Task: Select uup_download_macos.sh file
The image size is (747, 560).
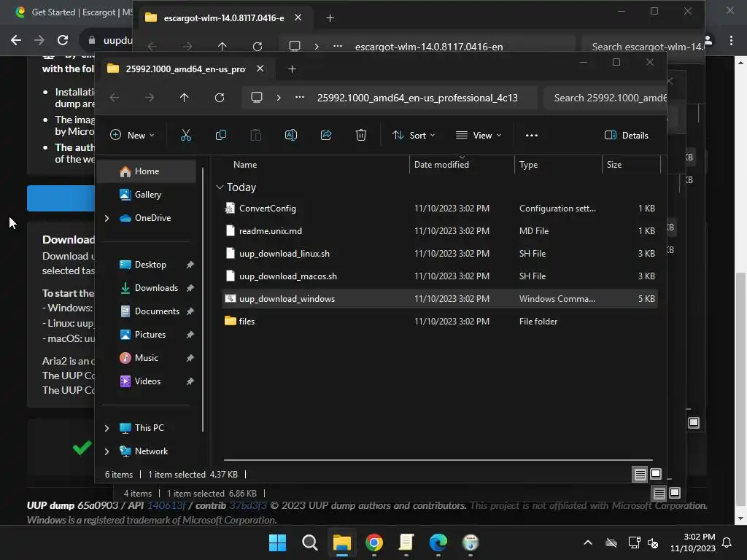Action: pos(440,276)
